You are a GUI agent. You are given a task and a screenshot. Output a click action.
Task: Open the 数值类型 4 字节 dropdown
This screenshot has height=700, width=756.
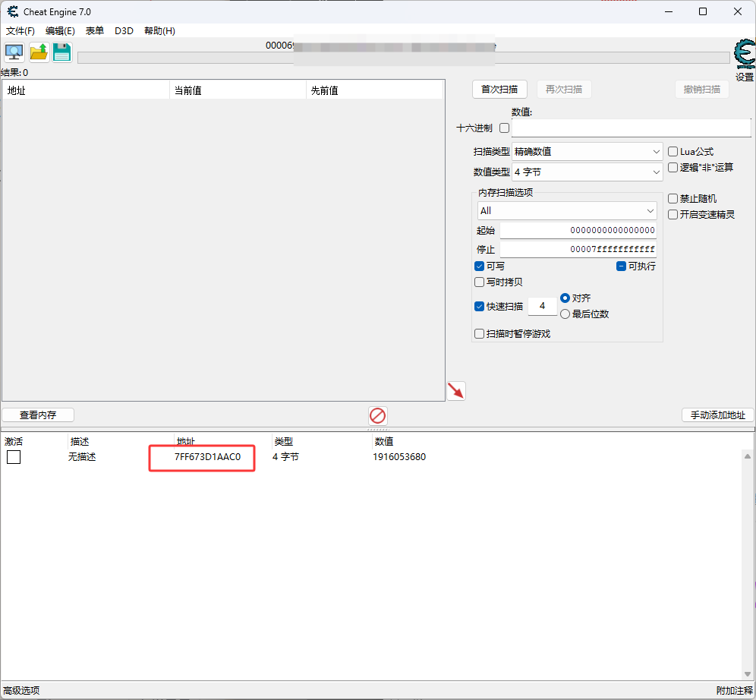click(587, 172)
